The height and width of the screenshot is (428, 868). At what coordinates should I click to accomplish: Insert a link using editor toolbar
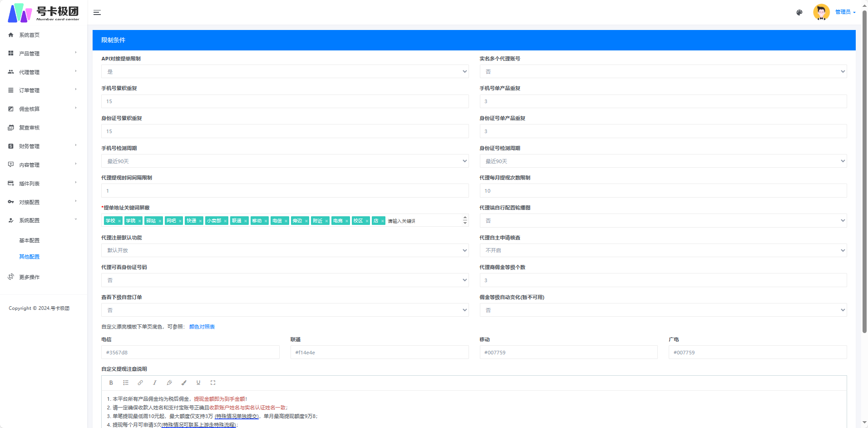140,383
